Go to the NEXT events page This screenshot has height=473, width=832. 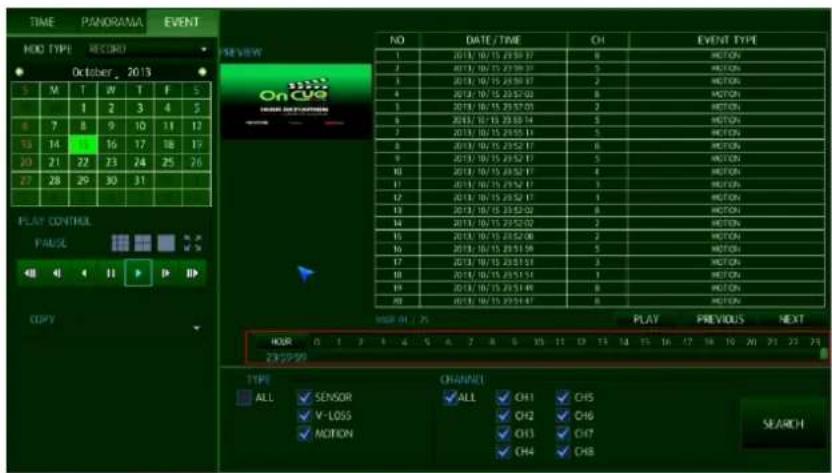tap(791, 320)
